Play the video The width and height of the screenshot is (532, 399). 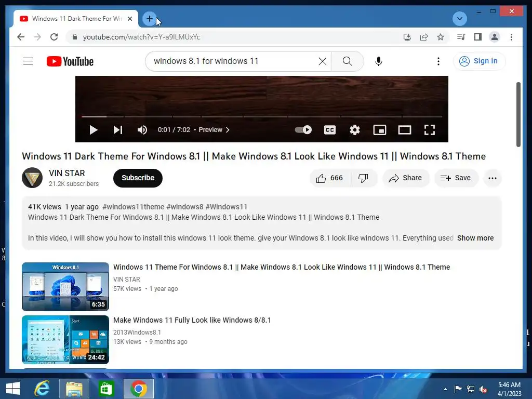94,130
